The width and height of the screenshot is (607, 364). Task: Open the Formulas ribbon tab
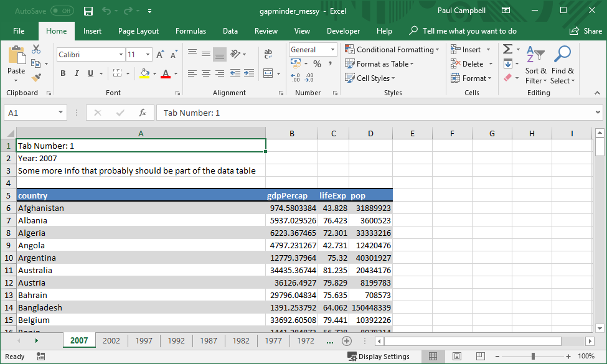point(191,31)
